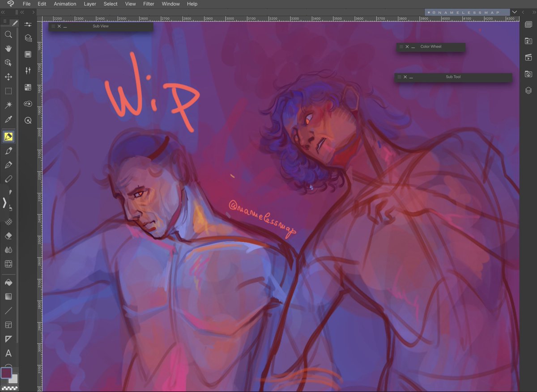Open the Animation menu
Viewport: 537px width, 392px height.
click(65, 4)
